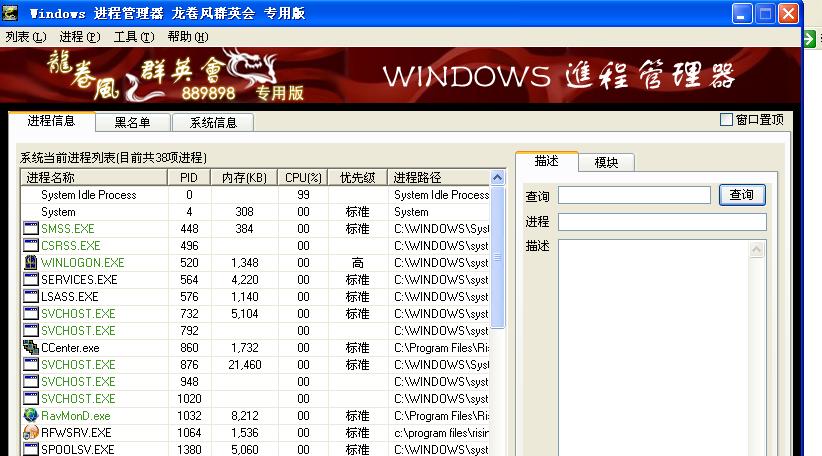Select the System process name

pyautogui.click(x=58, y=212)
